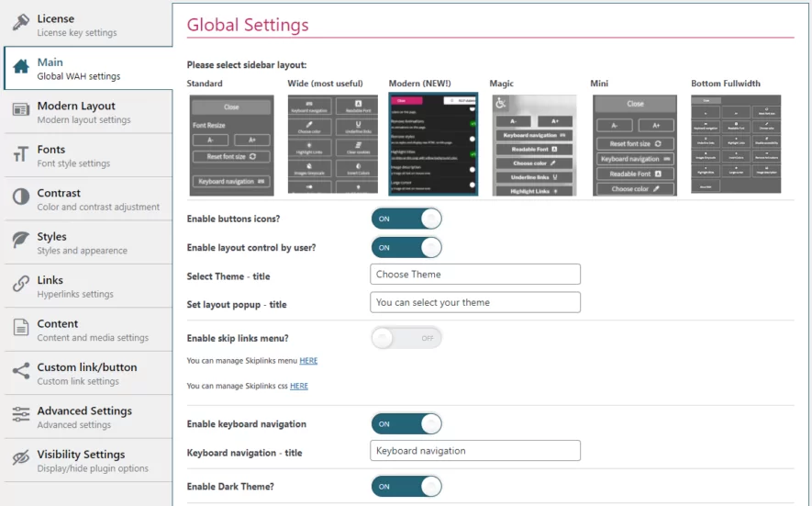Toggle Enable layout control by user
Screen dimensions: 812x506
click(406, 247)
